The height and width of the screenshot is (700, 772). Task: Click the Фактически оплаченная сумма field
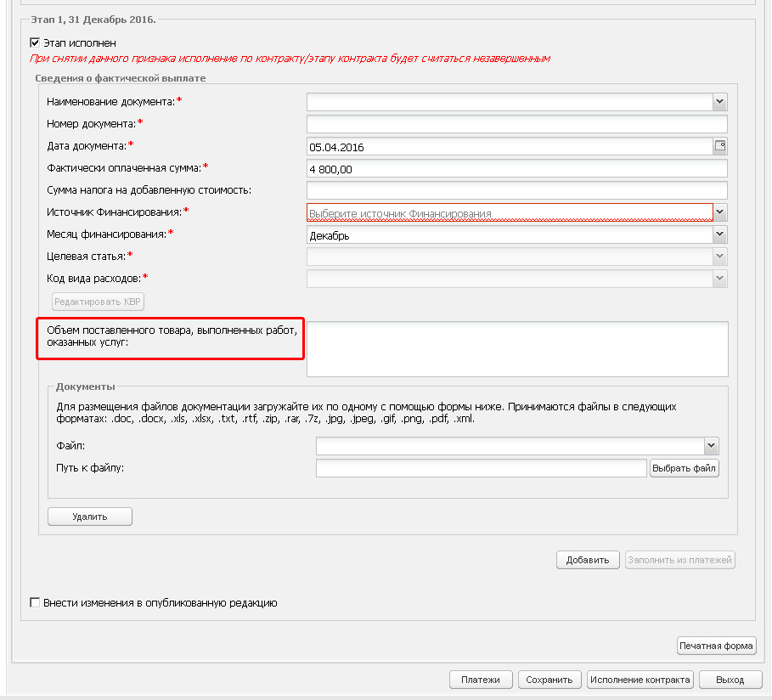pyautogui.click(x=517, y=168)
